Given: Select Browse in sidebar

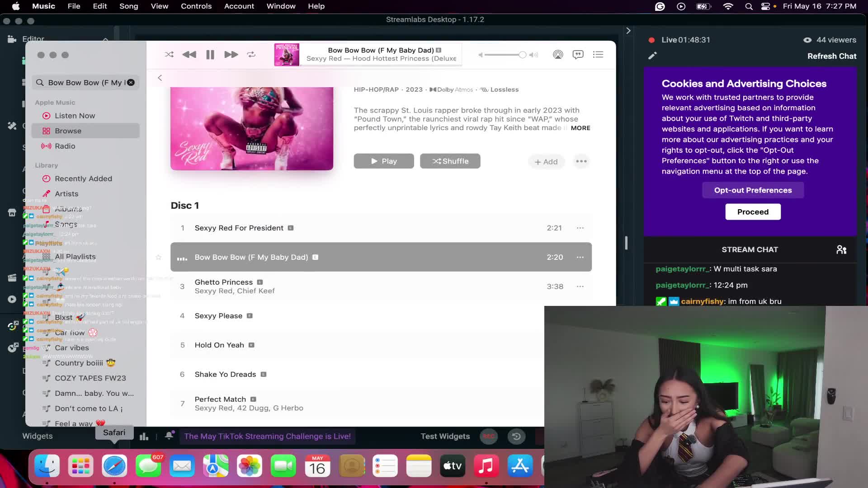Looking at the screenshot, I should (x=85, y=131).
